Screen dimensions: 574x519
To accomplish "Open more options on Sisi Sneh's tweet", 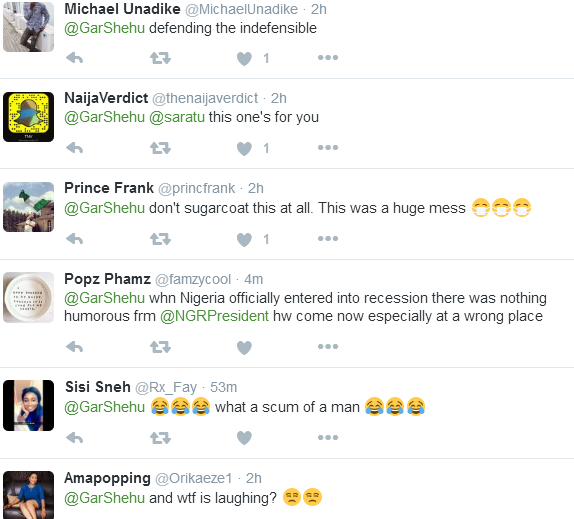I will [x=328, y=437].
